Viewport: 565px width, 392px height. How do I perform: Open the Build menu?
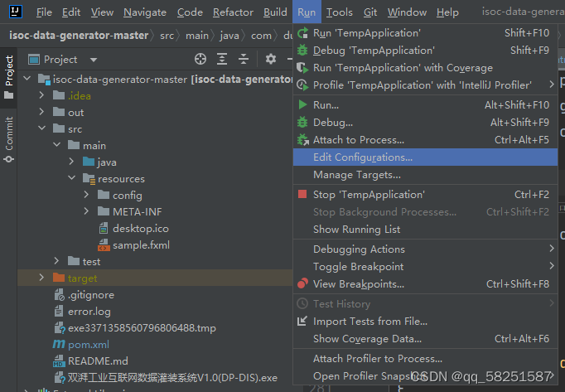(275, 12)
